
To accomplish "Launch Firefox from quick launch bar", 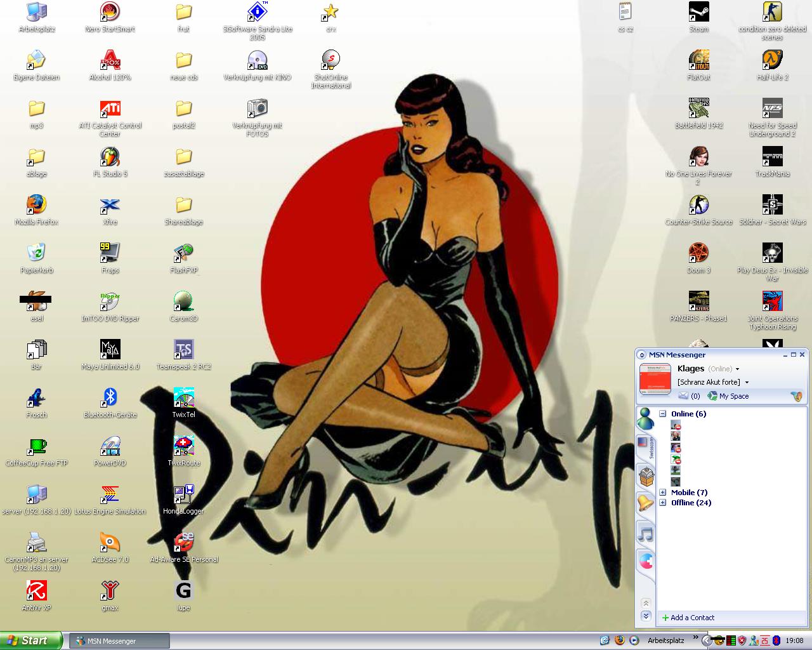I will [619, 640].
